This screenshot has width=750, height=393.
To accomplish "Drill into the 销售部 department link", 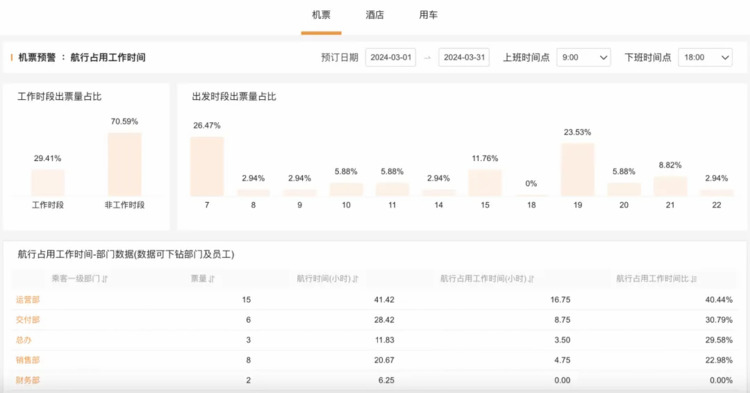I will pos(28,360).
